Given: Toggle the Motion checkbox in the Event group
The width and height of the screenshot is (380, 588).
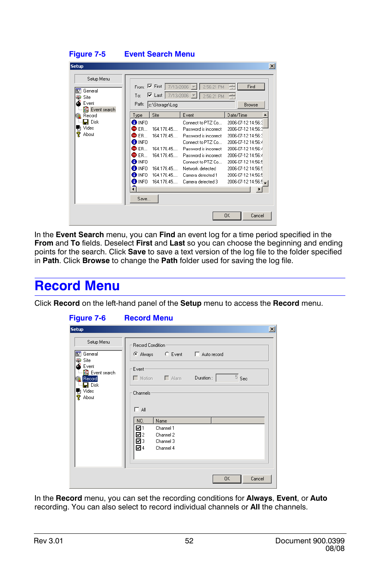Looking at the screenshot, I should [x=135, y=378].
